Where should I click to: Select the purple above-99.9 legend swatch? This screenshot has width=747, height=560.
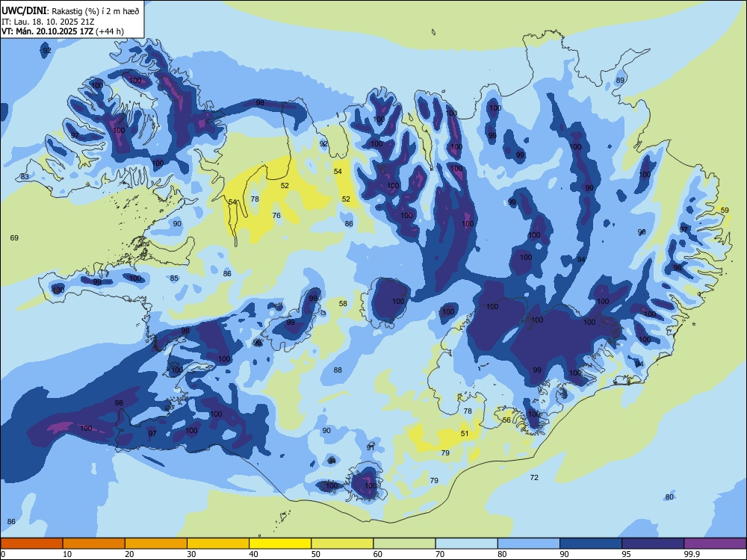(x=715, y=544)
